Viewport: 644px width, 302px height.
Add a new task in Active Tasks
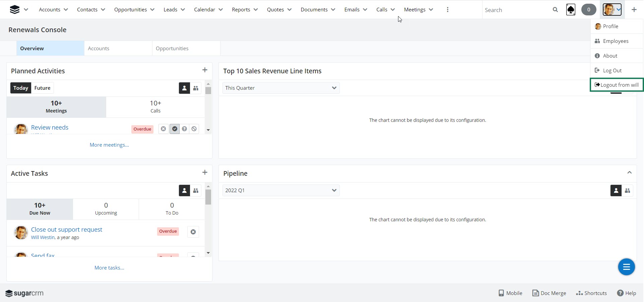[x=205, y=172]
